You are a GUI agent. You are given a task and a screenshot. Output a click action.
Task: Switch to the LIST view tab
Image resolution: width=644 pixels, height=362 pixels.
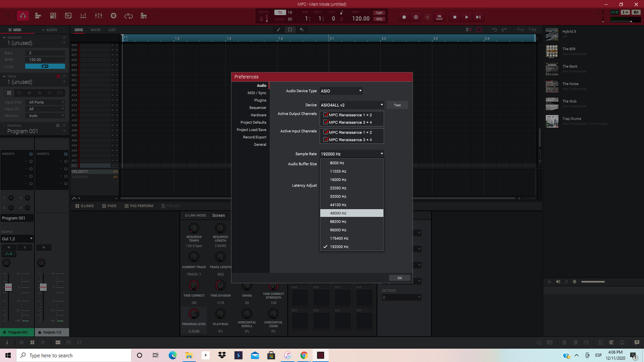[112, 30]
